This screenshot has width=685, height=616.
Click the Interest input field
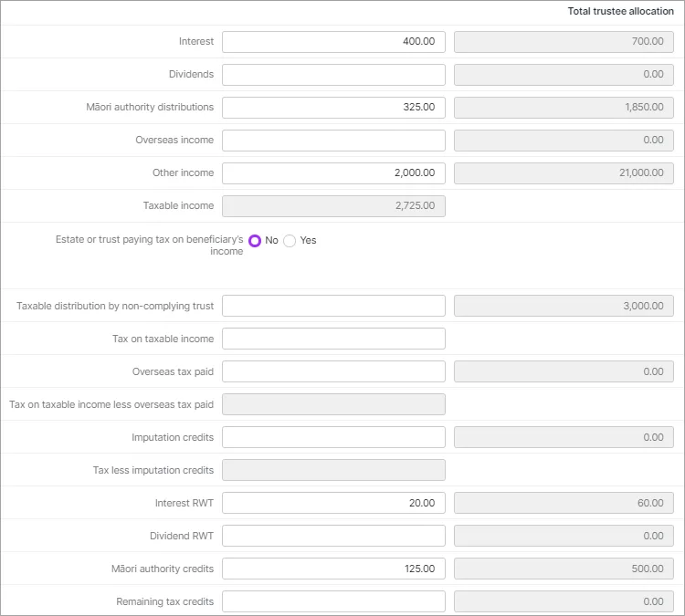pos(333,42)
